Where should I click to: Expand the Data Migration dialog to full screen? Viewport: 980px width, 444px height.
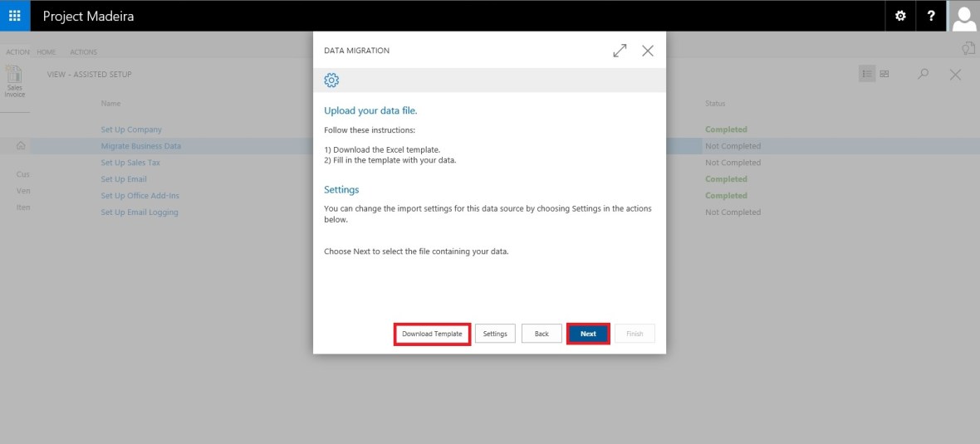tap(620, 51)
